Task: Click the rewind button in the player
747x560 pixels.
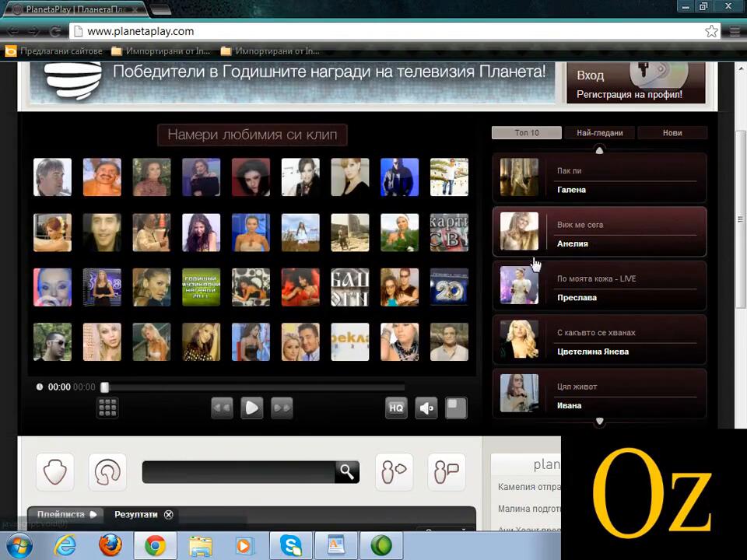Action: [x=223, y=408]
